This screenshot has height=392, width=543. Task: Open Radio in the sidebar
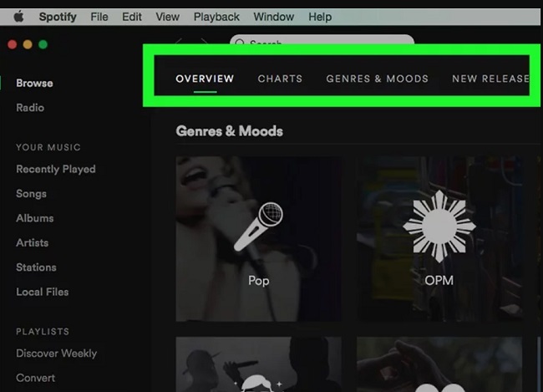click(x=30, y=108)
